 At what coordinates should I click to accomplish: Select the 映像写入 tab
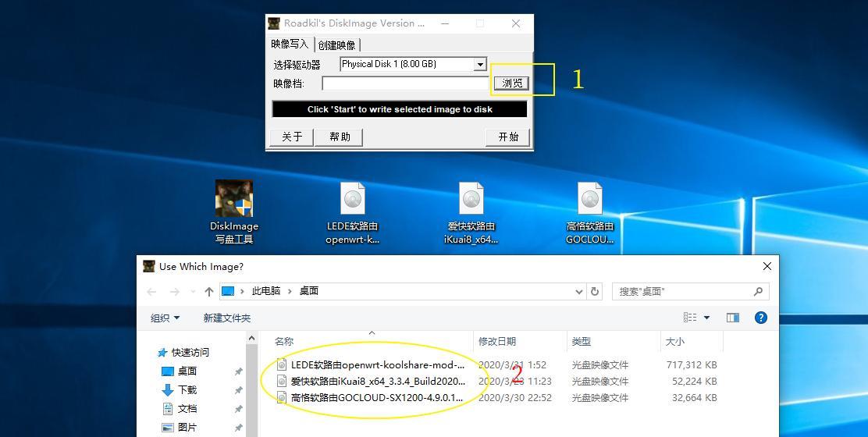[290, 44]
